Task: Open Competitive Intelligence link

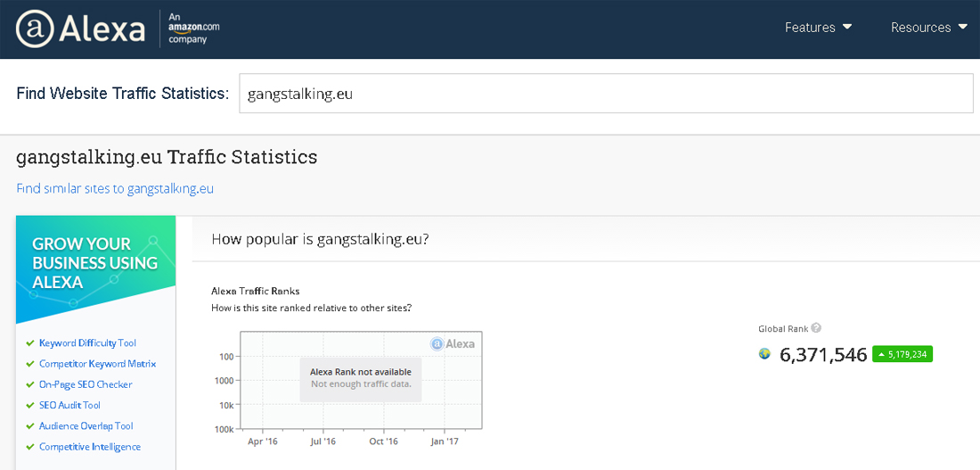Action: (90, 446)
